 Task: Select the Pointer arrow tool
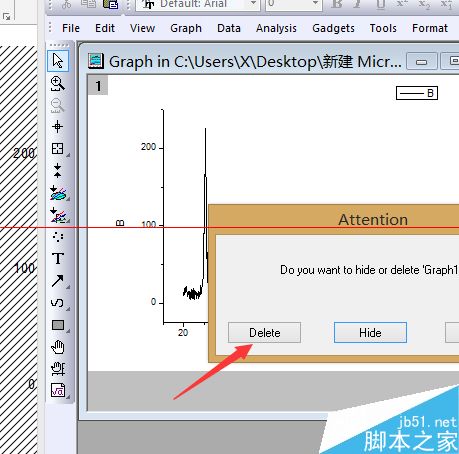[x=58, y=61]
